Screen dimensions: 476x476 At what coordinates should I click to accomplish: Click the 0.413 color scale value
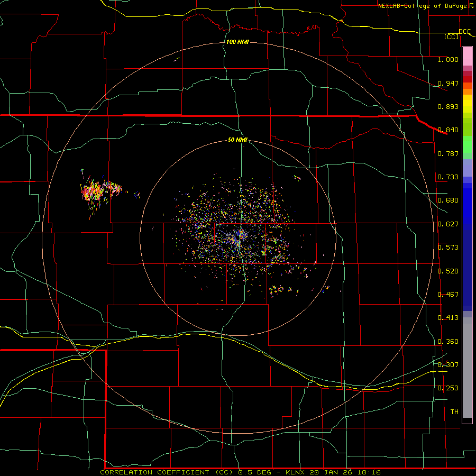click(x=448, y=318)
